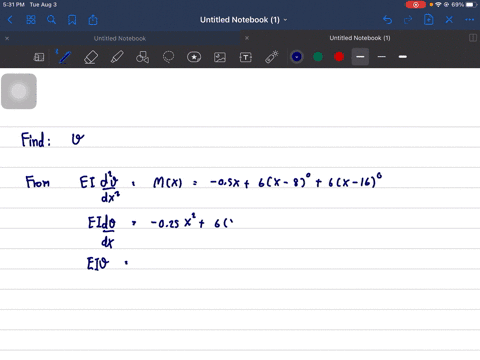Image resolution: width=480 pixels, height=360 pixels.
Task: Tap the battery status indicator
Action: (471, 5)
